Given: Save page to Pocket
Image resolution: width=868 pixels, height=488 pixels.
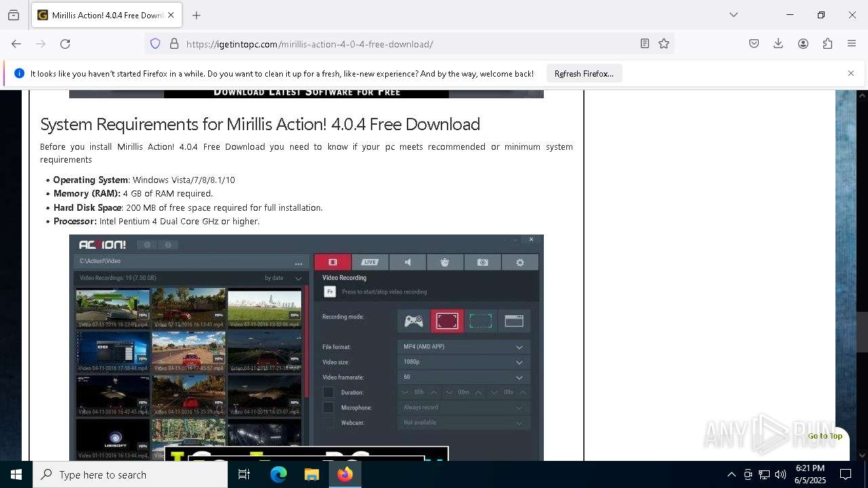Looking at the screenshot, I should tap(754, 43).
